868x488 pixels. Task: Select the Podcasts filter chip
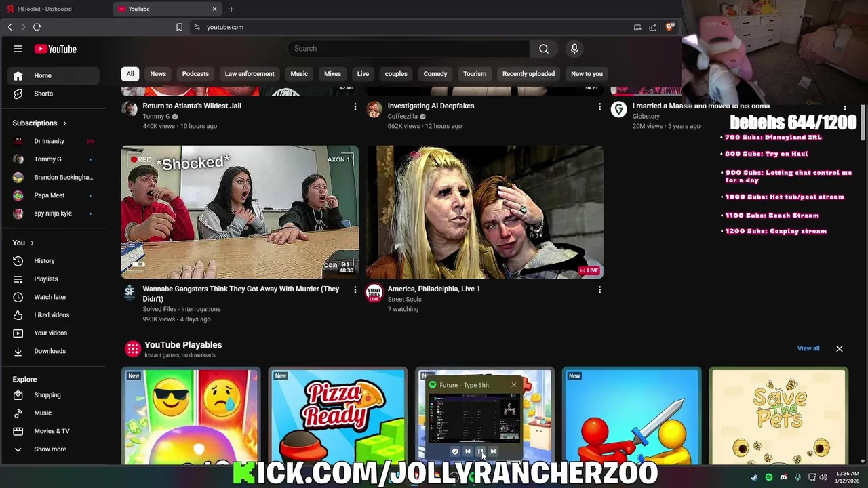coord(195,74)
